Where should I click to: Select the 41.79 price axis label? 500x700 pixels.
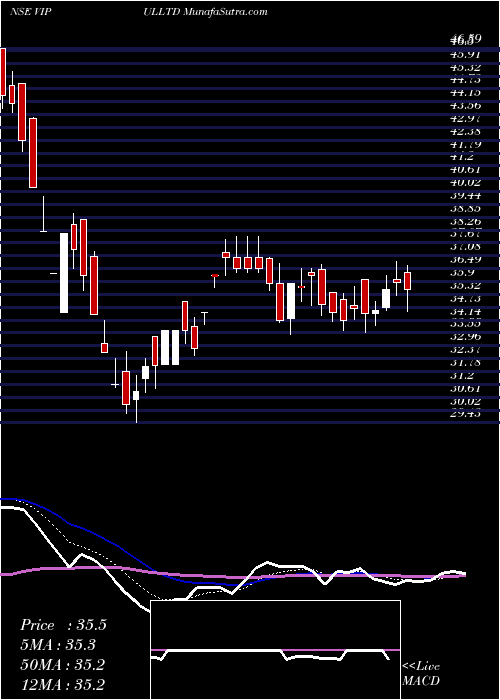coord(466,144)
